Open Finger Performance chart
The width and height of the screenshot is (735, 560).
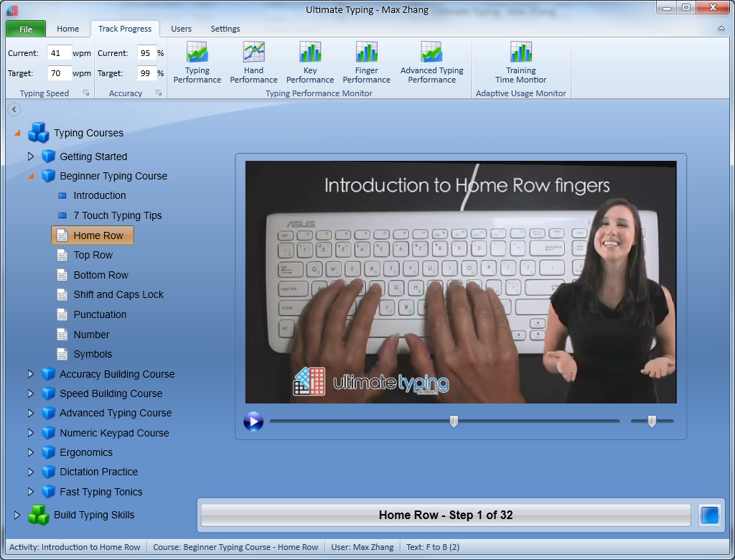point(366,63)
